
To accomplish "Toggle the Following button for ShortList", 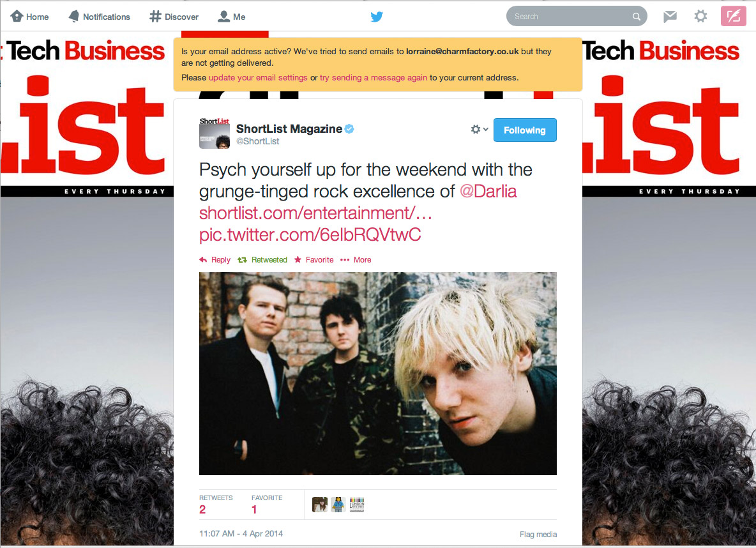I will (x=525, y=130).
